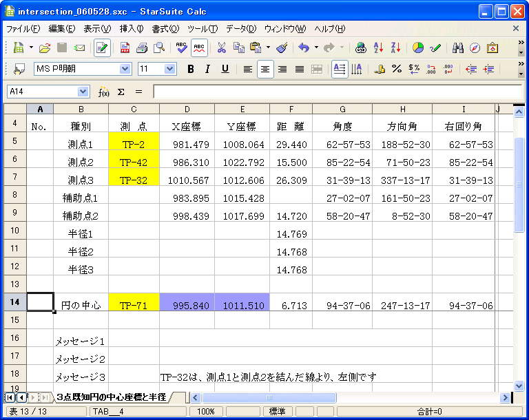Click the Save document icon
Screen dimensions: 529x420
click(62, 48)
